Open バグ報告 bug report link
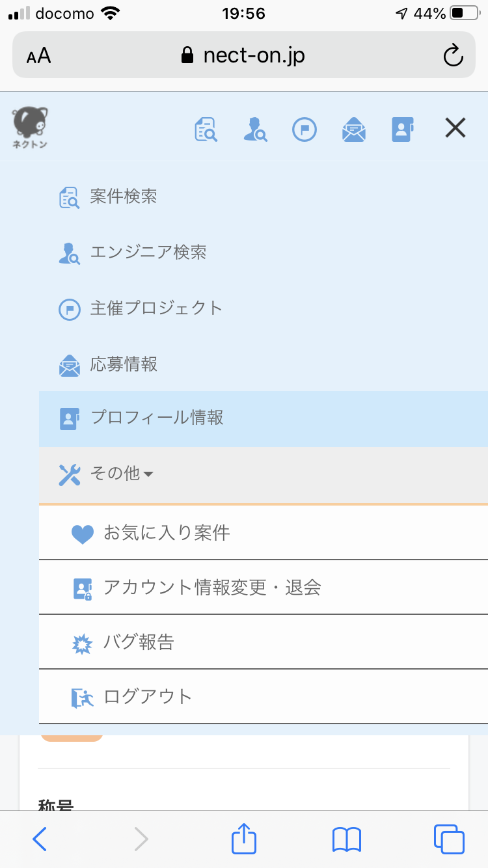The height and width of the screenshot is (868, 488). (x=264, y=642)
